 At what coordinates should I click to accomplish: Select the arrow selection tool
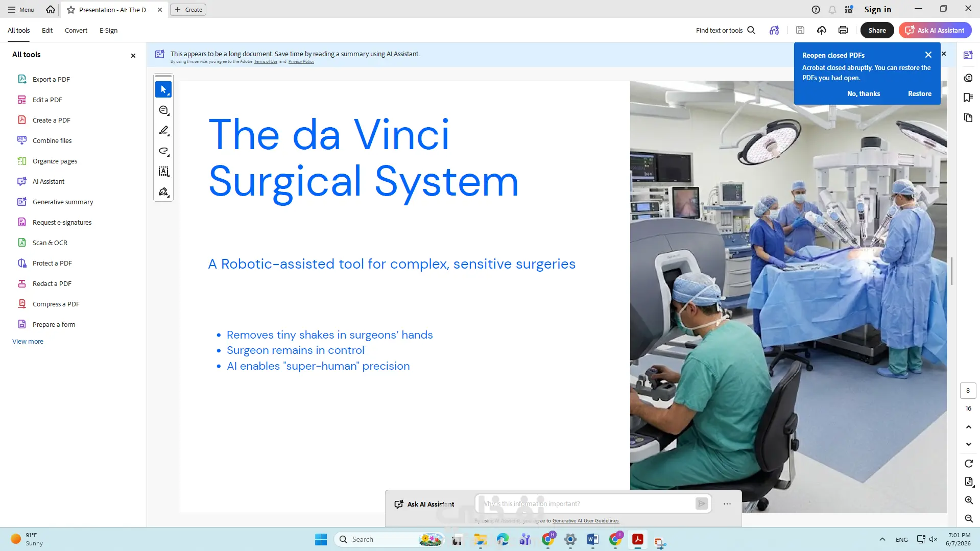(163, 89)
